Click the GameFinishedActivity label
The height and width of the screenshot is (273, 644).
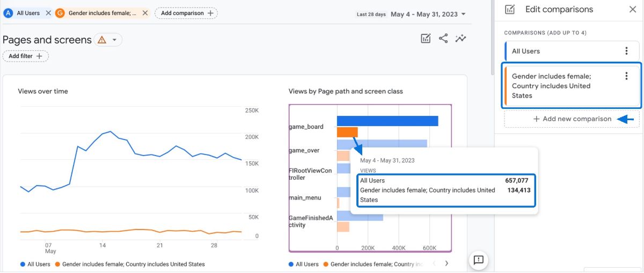(311, 222)
